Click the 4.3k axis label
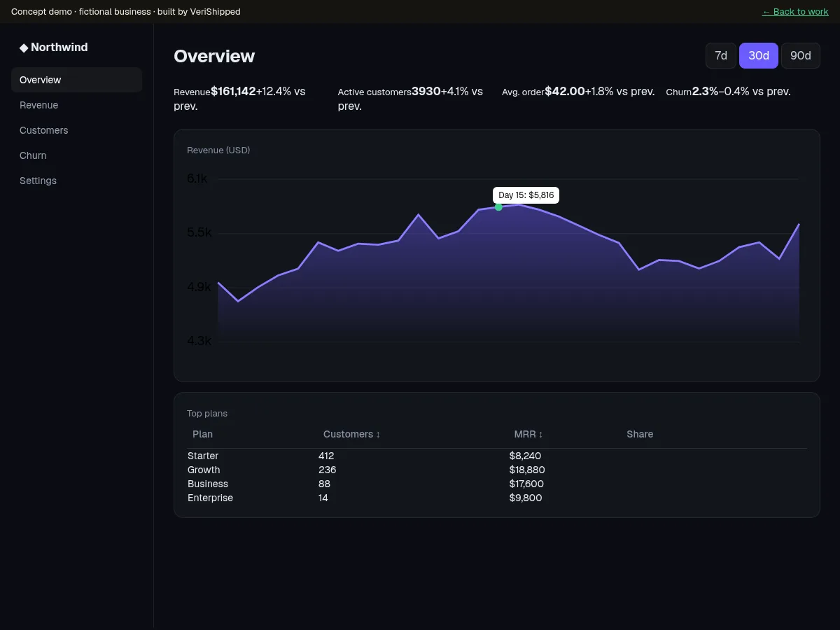 199,341
